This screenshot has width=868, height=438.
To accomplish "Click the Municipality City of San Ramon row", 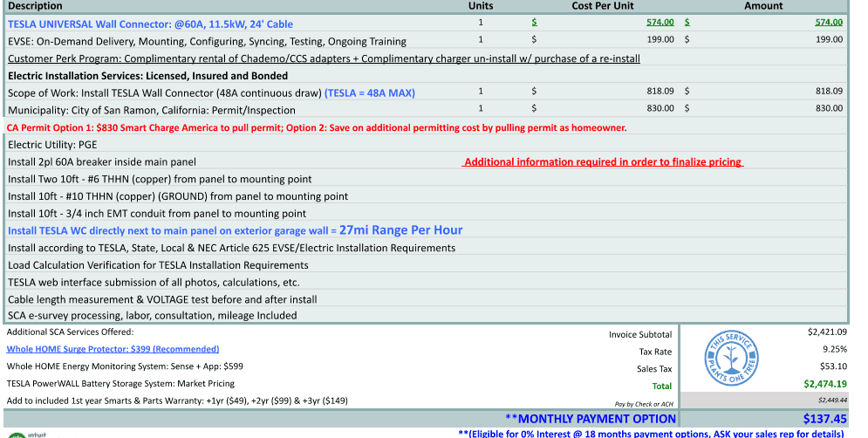I will pos(152,110).
